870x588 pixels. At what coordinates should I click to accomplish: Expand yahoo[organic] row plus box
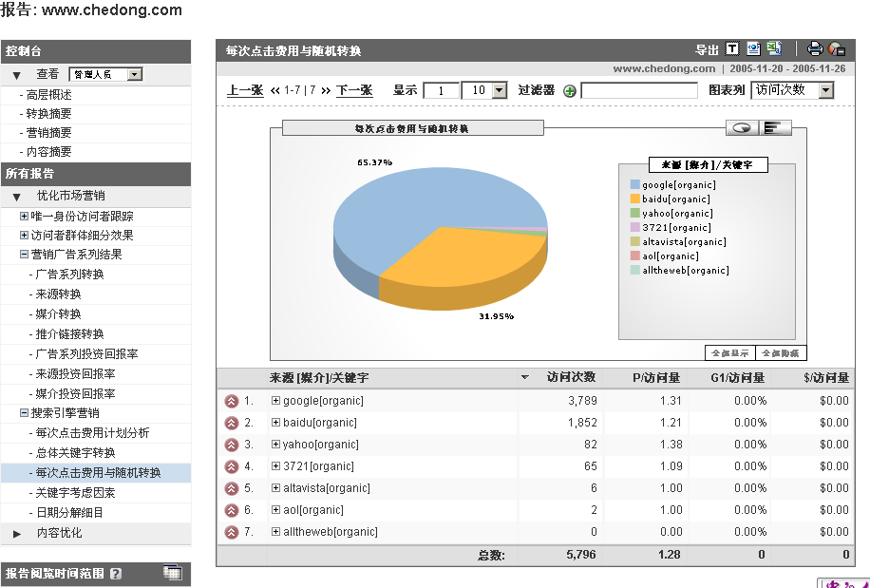coord(275,445)
